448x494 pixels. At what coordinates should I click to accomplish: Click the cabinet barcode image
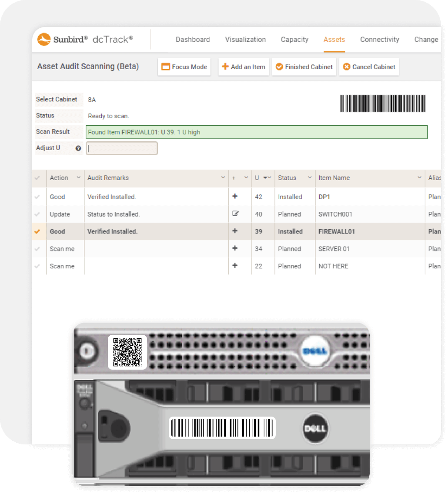383,103
